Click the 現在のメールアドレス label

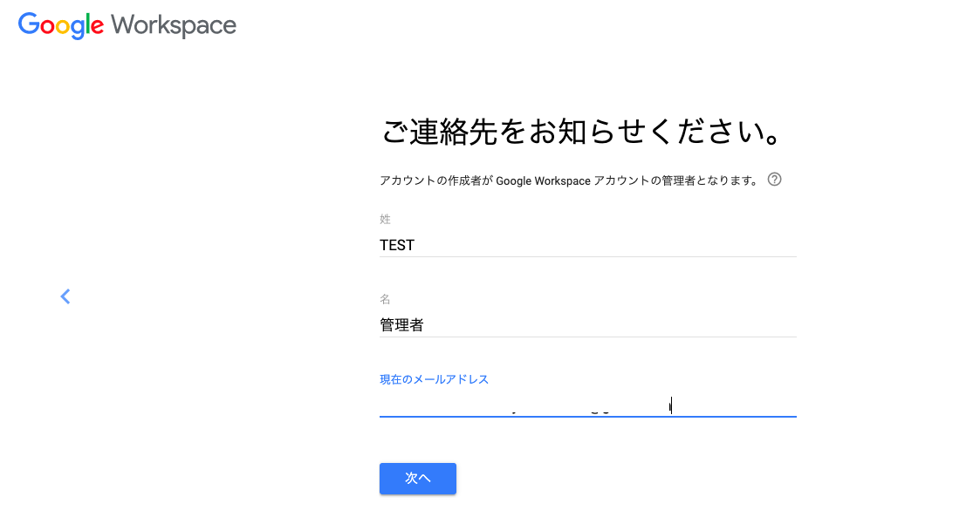coord(434,379)
